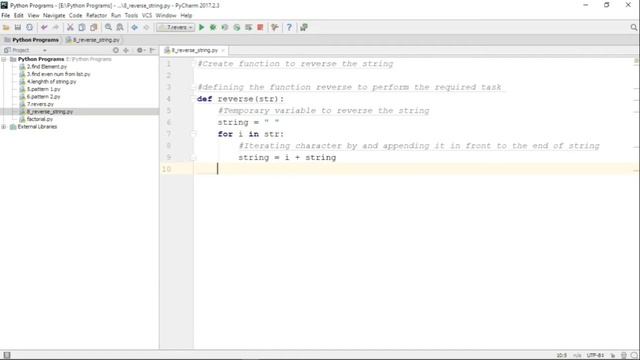
Task: Collapse the Python Programs root folder
Action: (x=4, y=59)
